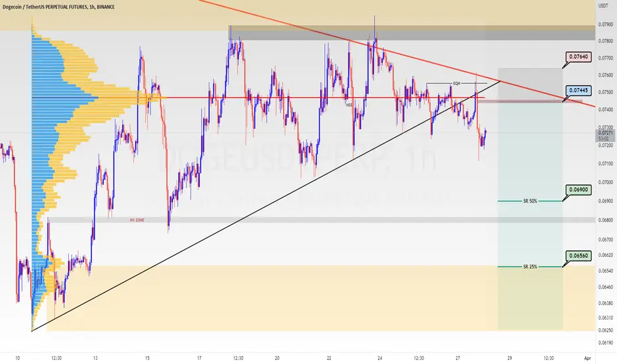Click the SR 50% level label
This screenshot has width=617, height=364.
click(x=530, y=201)
